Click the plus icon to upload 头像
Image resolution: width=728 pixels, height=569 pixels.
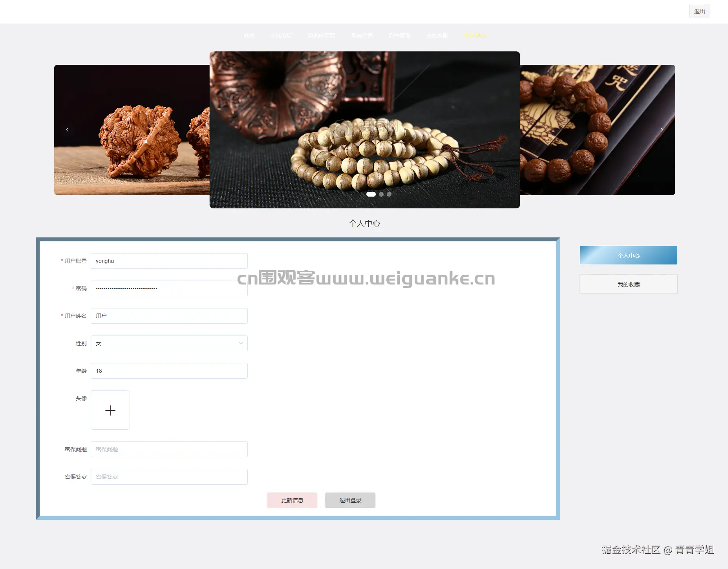[110, 410]
